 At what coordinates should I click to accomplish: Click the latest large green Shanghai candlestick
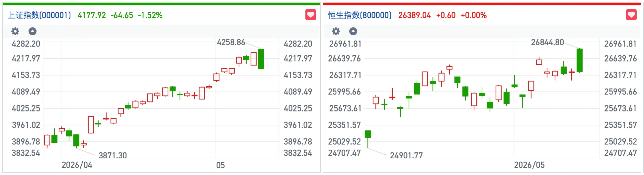(x=261, y=59)
